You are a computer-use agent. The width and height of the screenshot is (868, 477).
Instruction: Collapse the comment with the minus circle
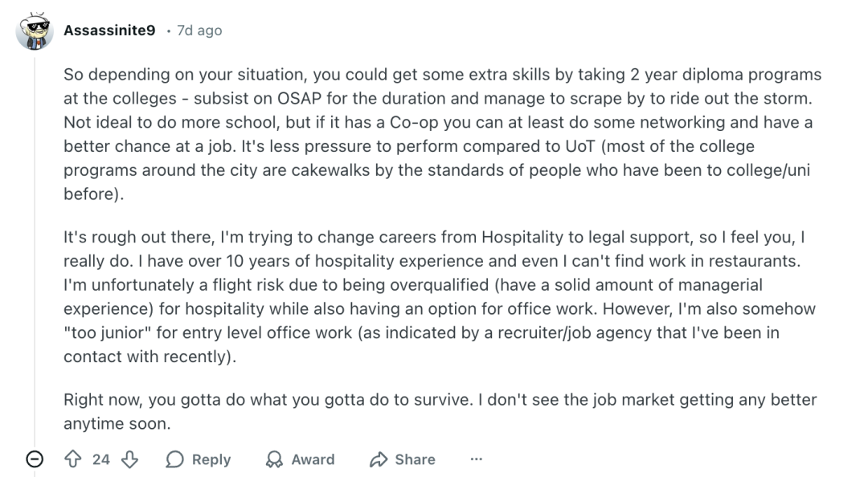tap(35, 459)
